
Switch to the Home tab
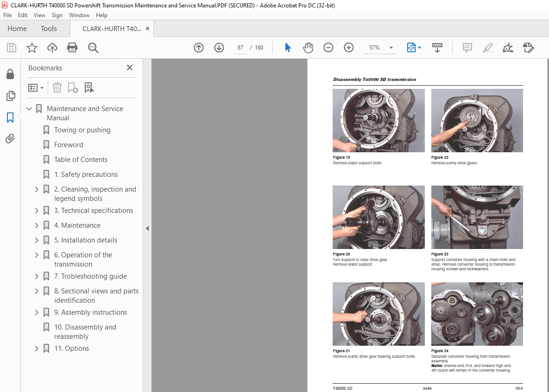(x=17, y=29)
